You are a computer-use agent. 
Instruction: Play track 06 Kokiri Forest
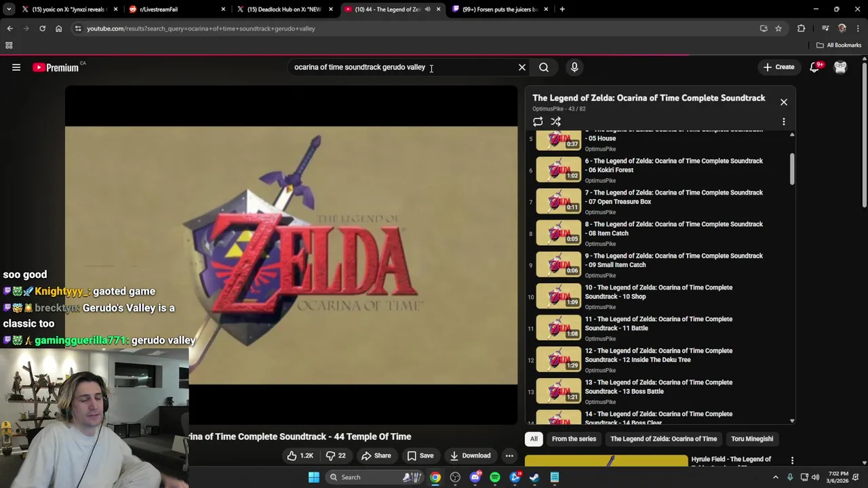658,169
